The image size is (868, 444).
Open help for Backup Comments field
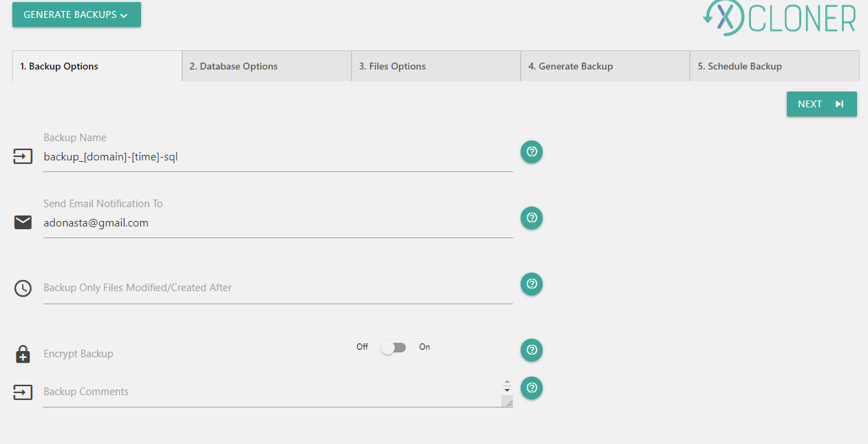click(532, 388)
